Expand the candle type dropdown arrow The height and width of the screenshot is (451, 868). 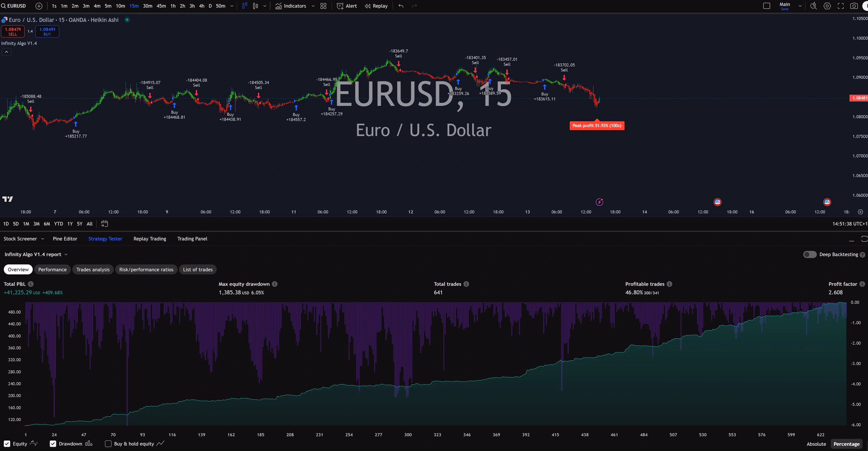264,6
